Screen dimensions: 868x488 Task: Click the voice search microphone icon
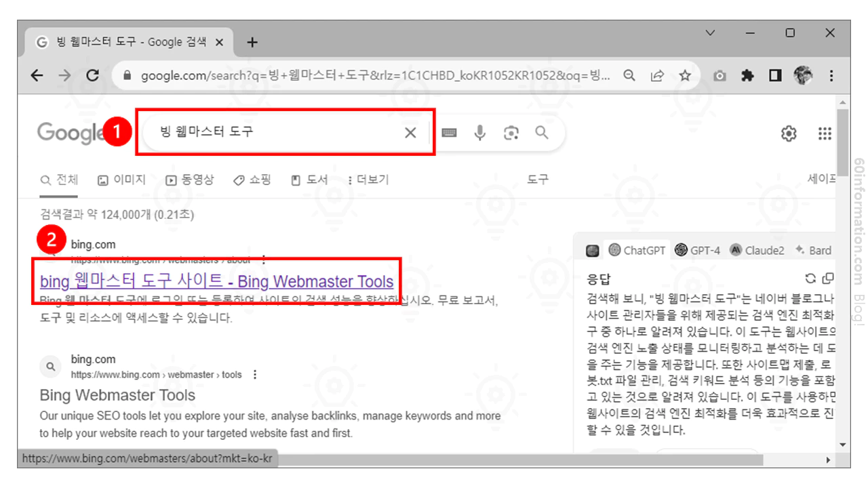[x=479, y=133]
